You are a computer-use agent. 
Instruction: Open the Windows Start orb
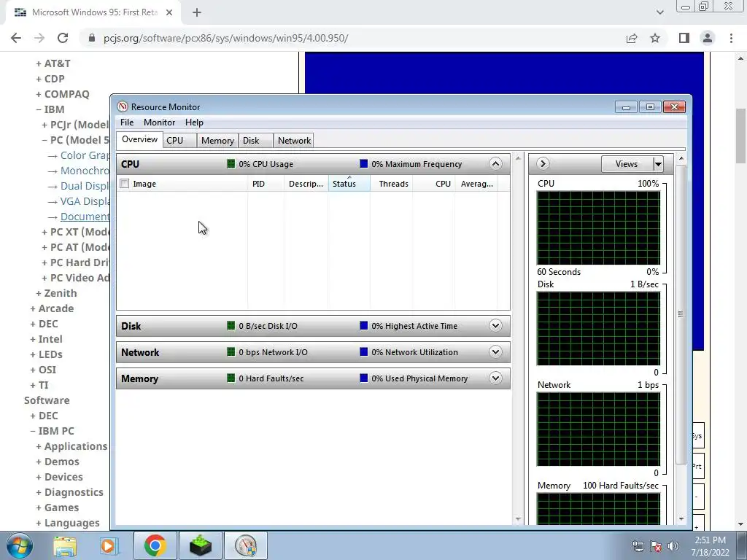(x=19, y=545)
